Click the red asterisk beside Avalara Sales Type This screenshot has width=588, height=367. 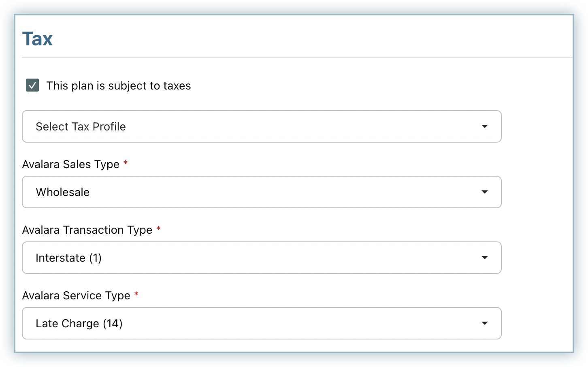pos(126,163)
